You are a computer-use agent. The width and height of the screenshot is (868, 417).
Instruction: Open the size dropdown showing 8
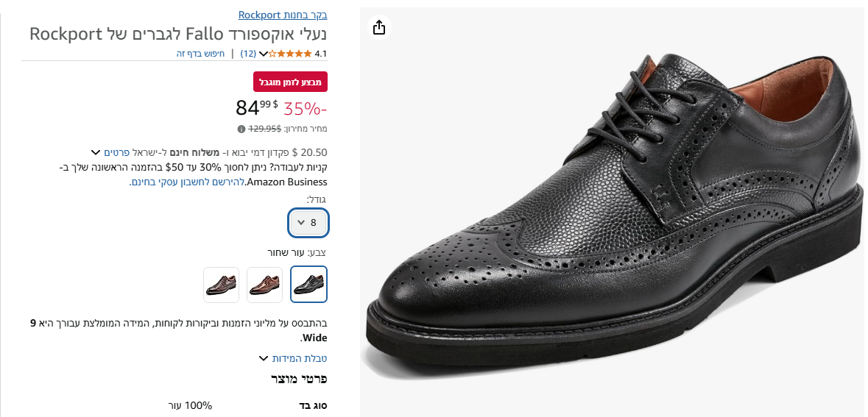[x=308, y=223]
